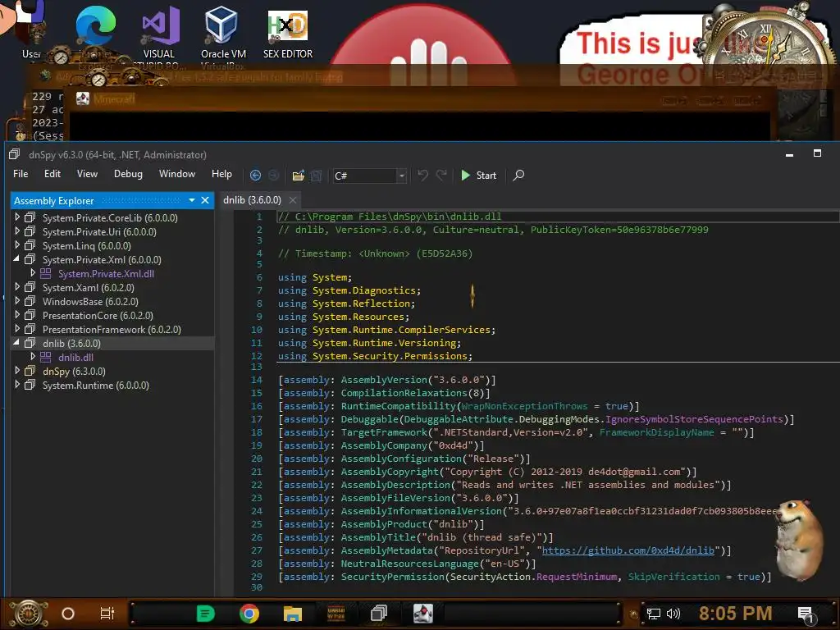Open Task View in the taskbar
Viewport: 840px width, 630px height.
pos(107,614)
